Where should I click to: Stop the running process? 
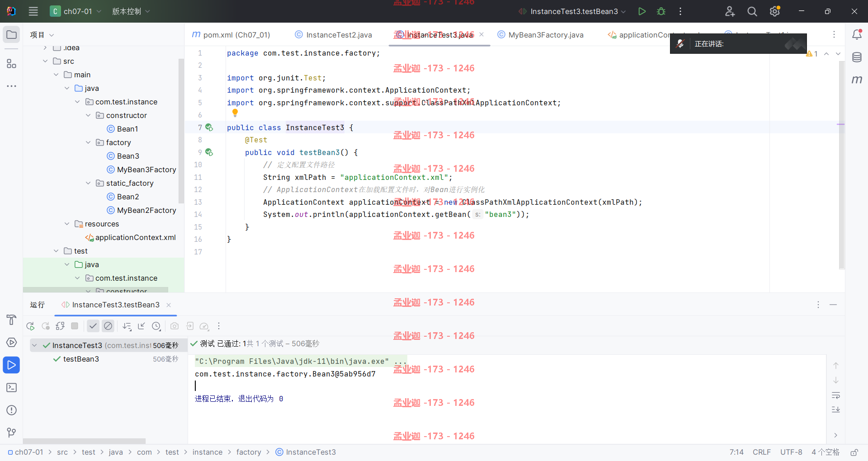click(75, 326)
